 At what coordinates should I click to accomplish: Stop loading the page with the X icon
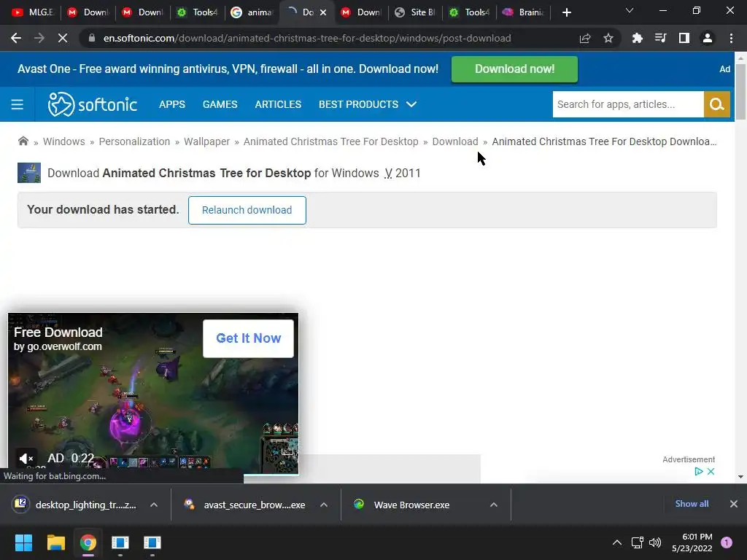[x=63, y=38]
